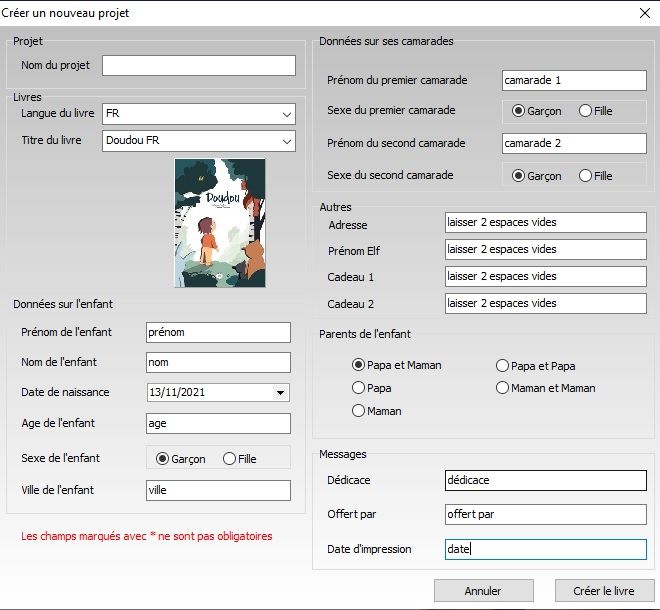660x610 pixels.
Task: Select the Papa et Papa option
Action: tap(503, 366)
